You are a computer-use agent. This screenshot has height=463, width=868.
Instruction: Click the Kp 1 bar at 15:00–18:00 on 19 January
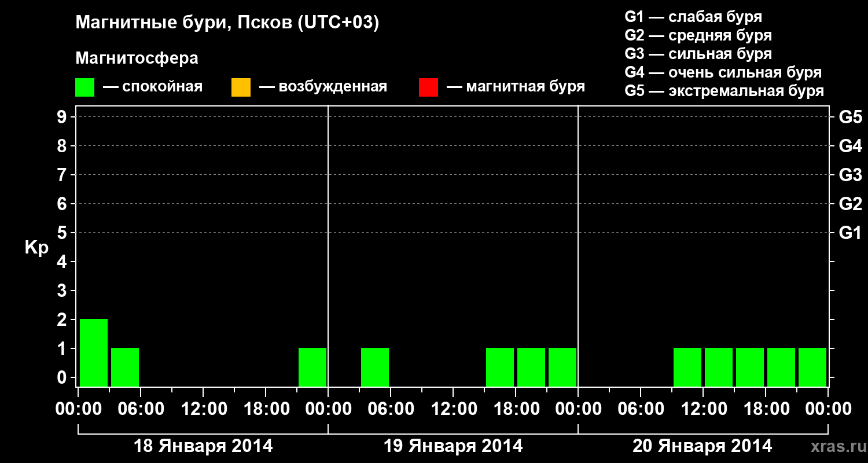click(x=500, y=367)
